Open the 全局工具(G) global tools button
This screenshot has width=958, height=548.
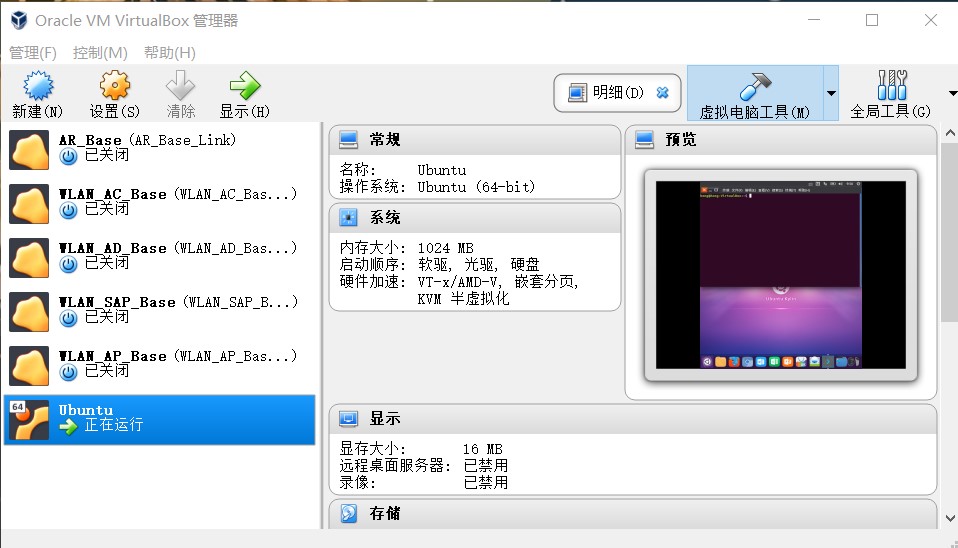[x=891, y=93]
